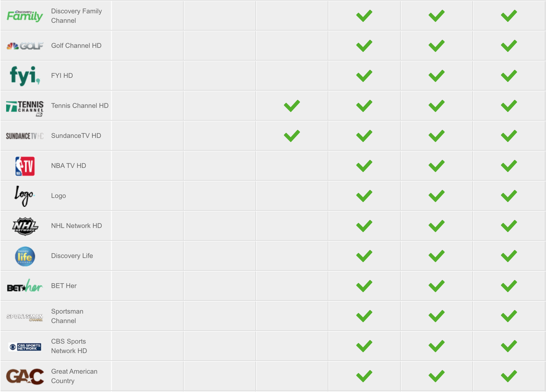
Task: Click the NHL Network HD text
Action: pos(77,226)
